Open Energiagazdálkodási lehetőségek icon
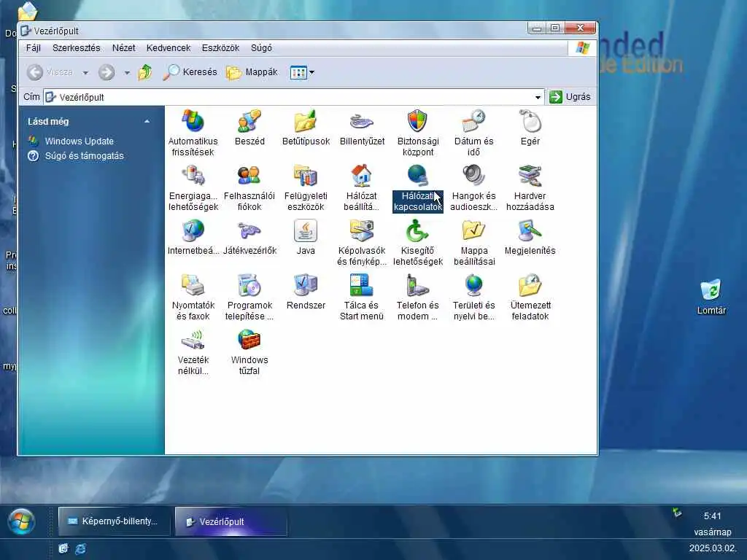Image resolution: width=747 pixels, height=560 pixels. (193, 187)
